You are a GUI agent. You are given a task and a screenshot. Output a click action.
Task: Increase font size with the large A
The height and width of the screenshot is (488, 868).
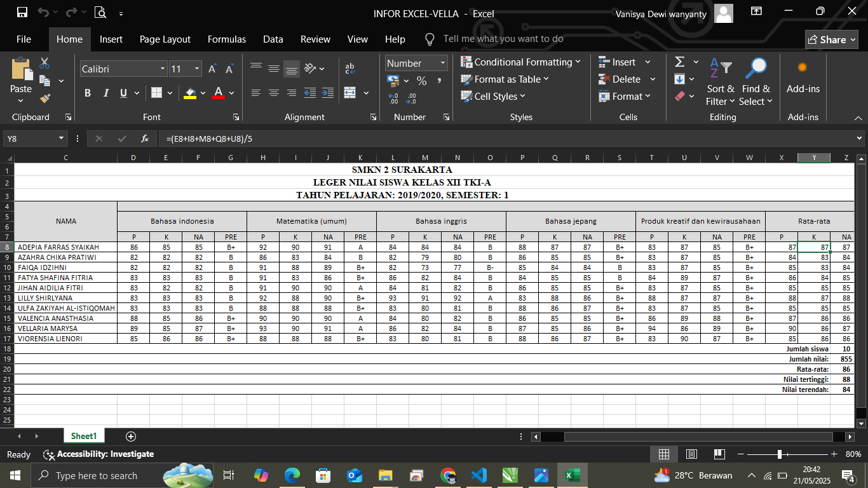(213, 69)
